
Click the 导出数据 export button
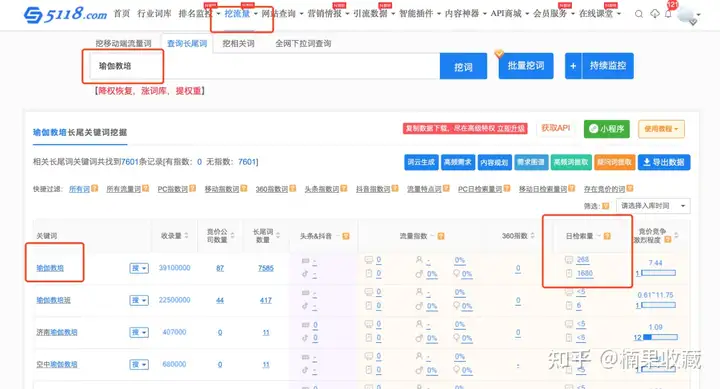click(664, 162)
